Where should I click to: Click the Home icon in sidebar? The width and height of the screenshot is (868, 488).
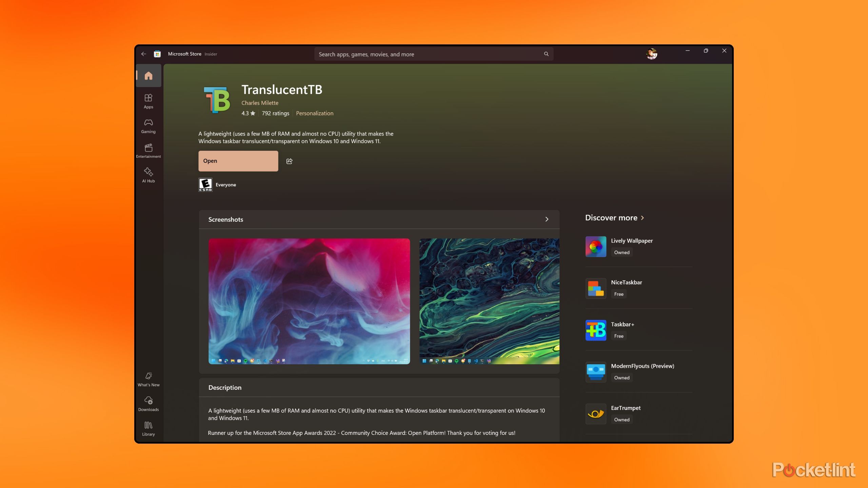coord(149,76)
